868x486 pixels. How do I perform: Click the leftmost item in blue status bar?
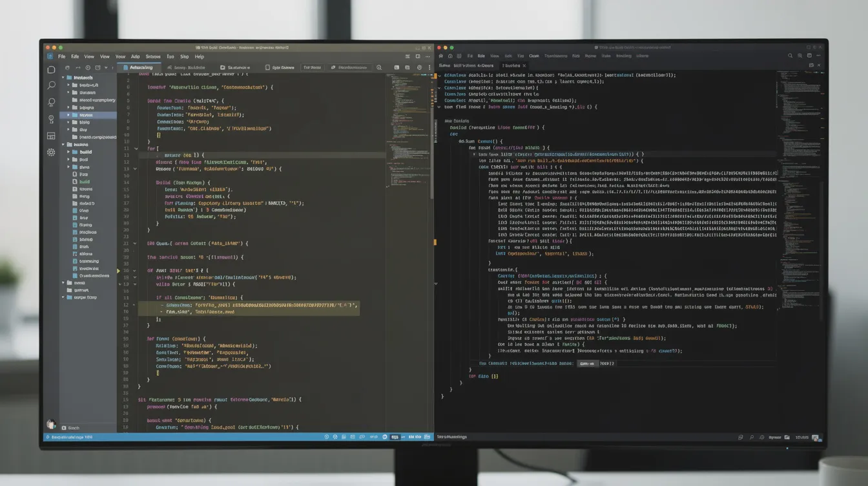click(x=70, y=438)
